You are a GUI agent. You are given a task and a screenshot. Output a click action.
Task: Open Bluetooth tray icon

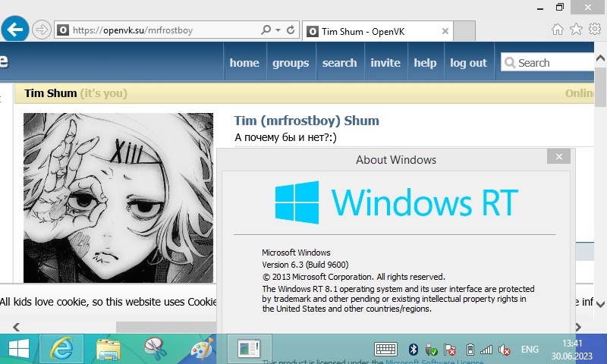click(x=413, y=350)
